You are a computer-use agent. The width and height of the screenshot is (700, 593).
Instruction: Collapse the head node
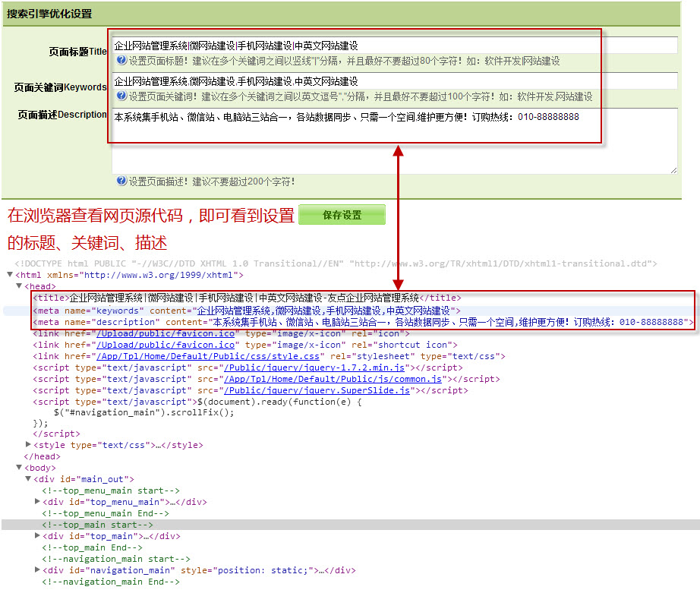19,285
